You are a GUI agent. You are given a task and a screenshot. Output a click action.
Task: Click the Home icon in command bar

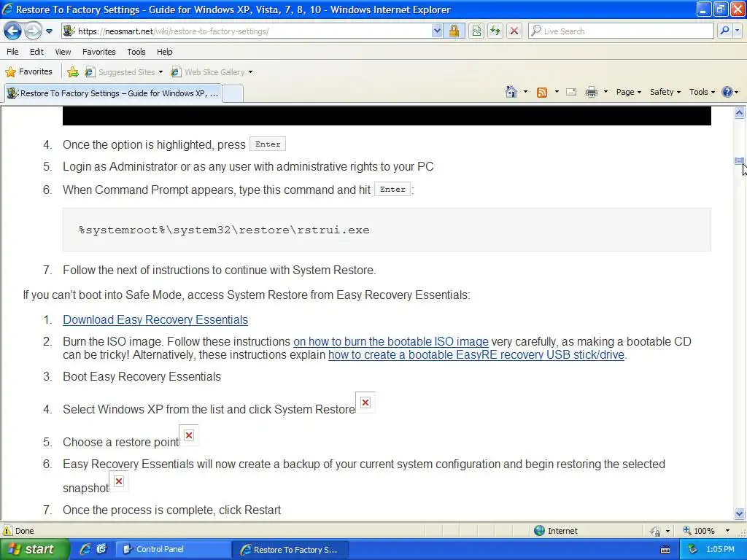511,92
